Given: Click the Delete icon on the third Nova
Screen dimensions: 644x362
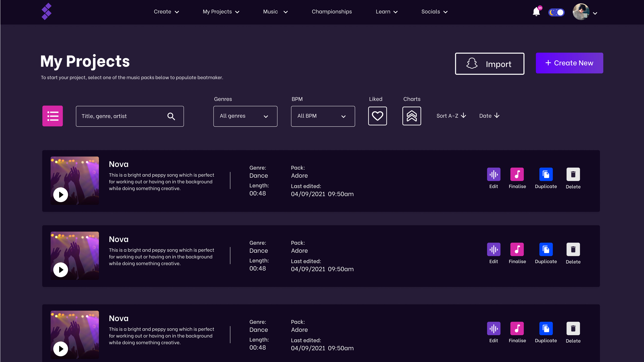Looking at the screenshot, I should [x=573, y=328].
